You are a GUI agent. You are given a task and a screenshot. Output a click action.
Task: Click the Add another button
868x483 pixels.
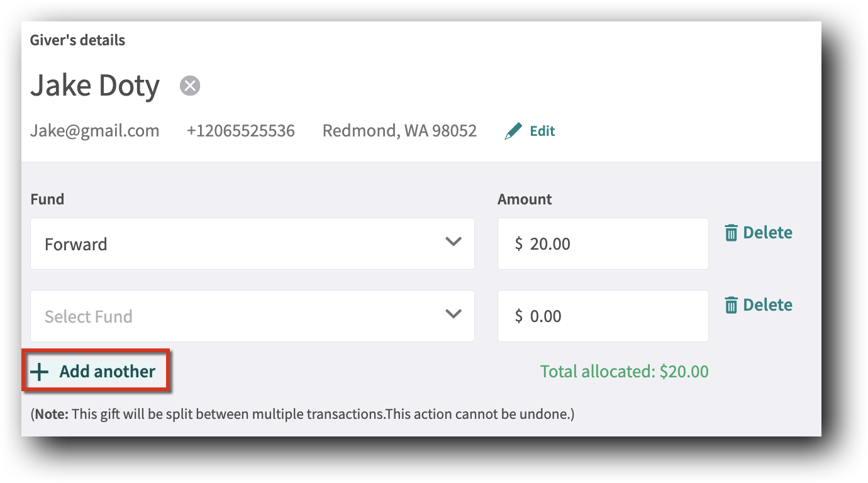coord(96,371)
